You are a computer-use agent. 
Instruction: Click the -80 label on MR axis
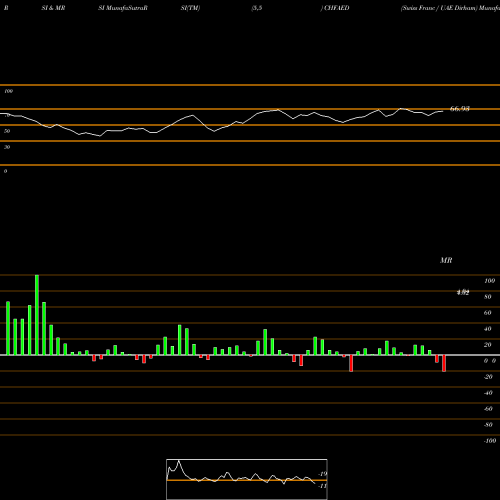click(488, 425)
